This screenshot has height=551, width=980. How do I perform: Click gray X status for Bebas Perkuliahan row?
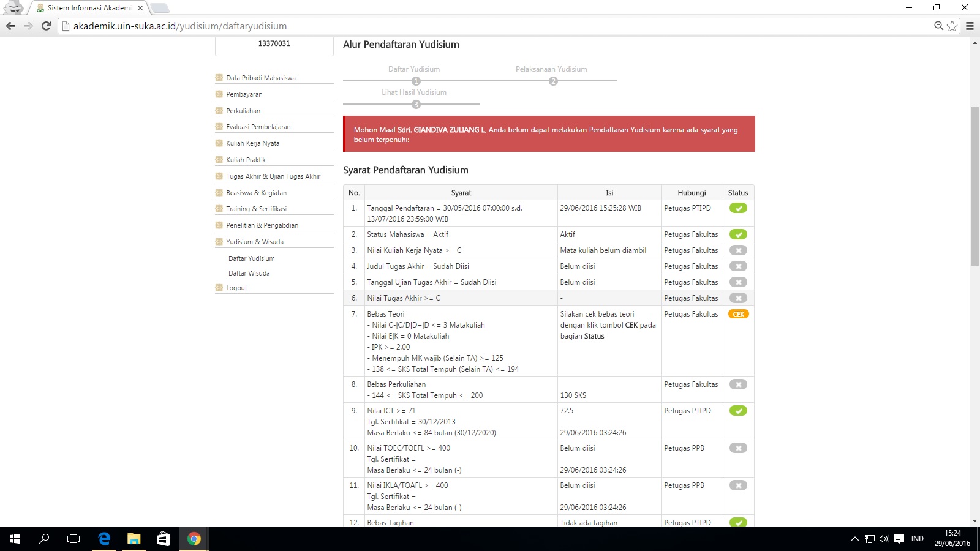point(738,384)
